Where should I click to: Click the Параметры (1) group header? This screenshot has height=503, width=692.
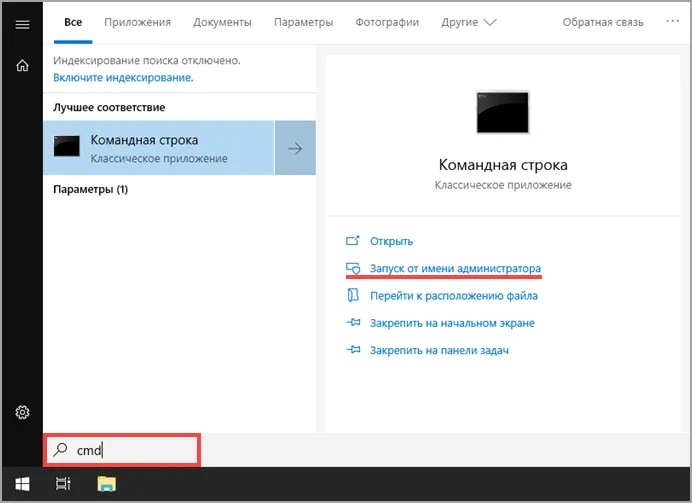[90, 189]
